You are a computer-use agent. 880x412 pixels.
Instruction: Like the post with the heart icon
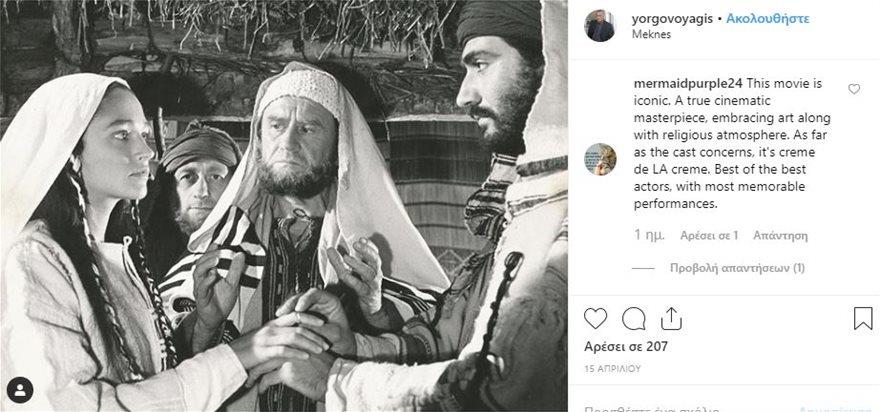tap(595, 318)
